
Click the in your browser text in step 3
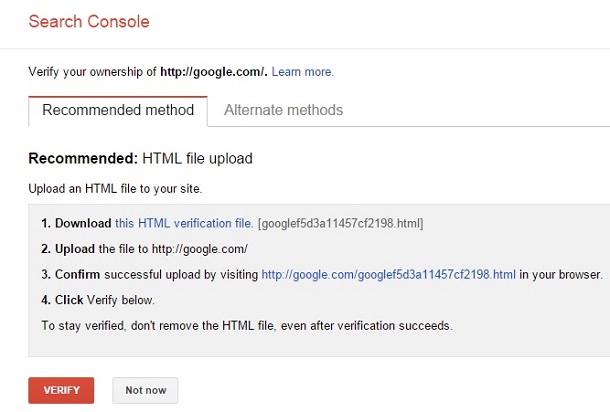[561, 274]
